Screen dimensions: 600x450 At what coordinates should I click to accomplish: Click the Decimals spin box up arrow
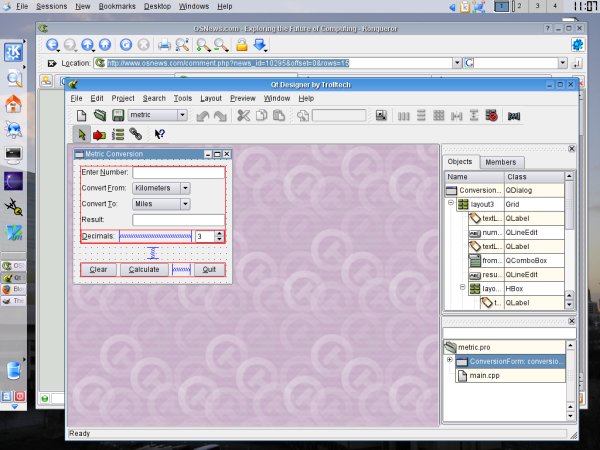pyautogui.click(x=219, y=233)
